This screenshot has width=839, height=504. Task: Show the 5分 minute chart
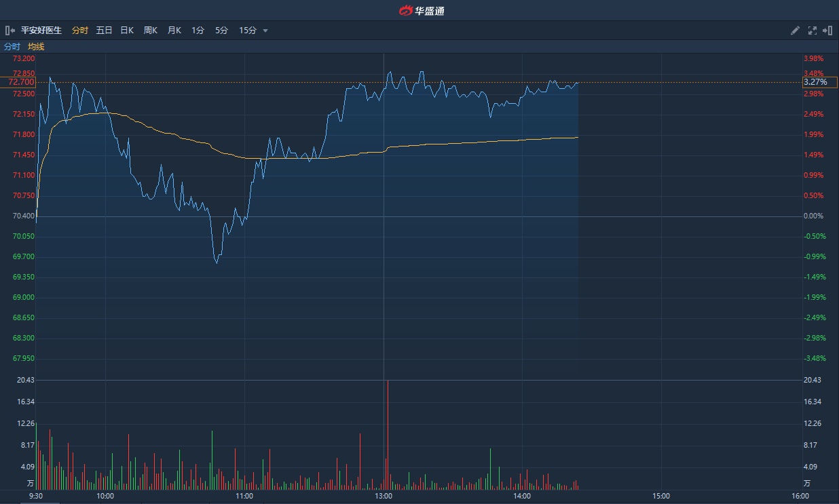coord(221,31)
